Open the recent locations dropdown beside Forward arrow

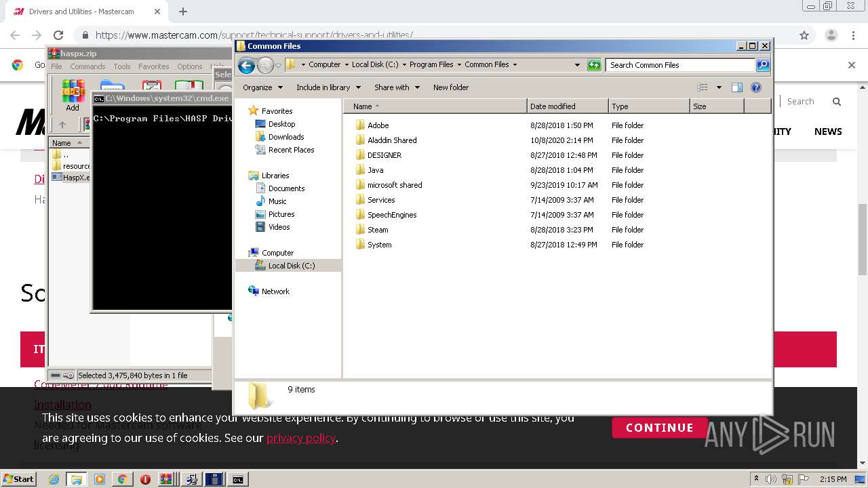click(x=278, y=66)
